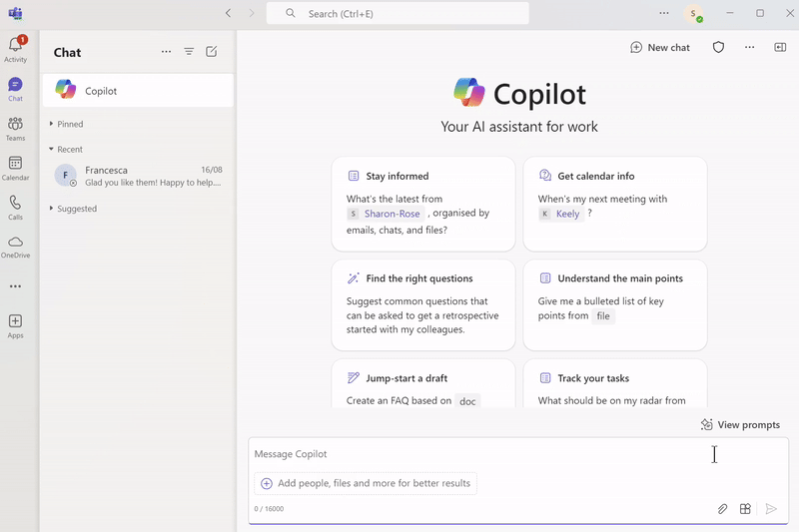This screenshot has width=799, height=532.
Task: Open Chat list more options ellipsis
Action: click(x=166, y=52)
